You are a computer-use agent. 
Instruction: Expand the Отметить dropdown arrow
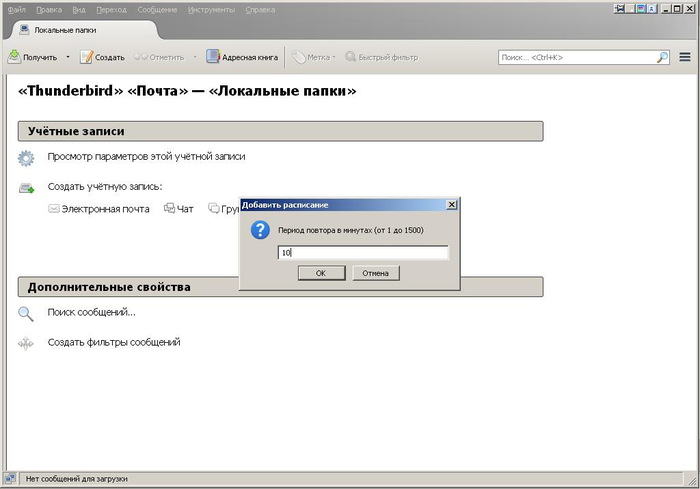point(195,57)
